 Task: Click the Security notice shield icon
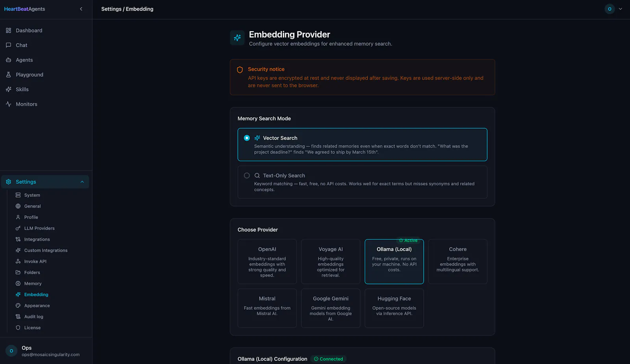[x=240, y=70]
